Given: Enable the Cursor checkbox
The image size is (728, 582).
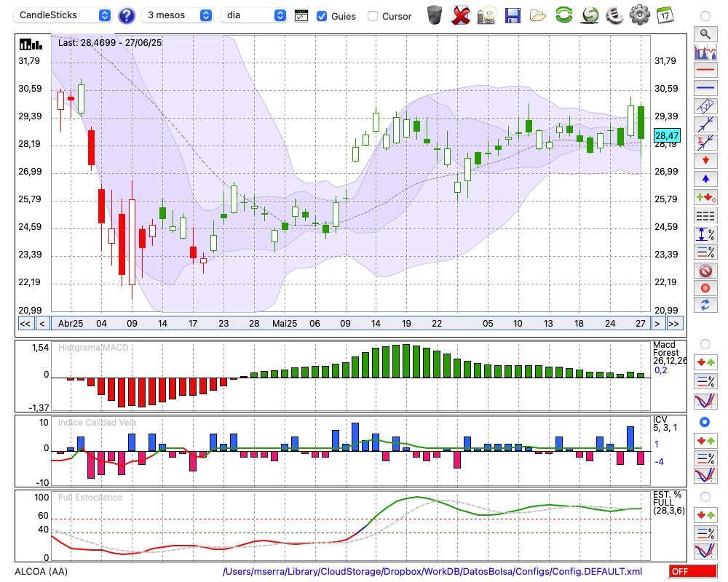Looking at the screenshot, I should pos(372,16).
